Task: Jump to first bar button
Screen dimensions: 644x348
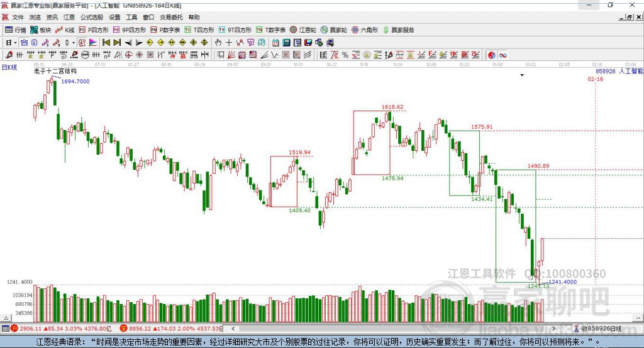Action: click(x=106, y=43)
